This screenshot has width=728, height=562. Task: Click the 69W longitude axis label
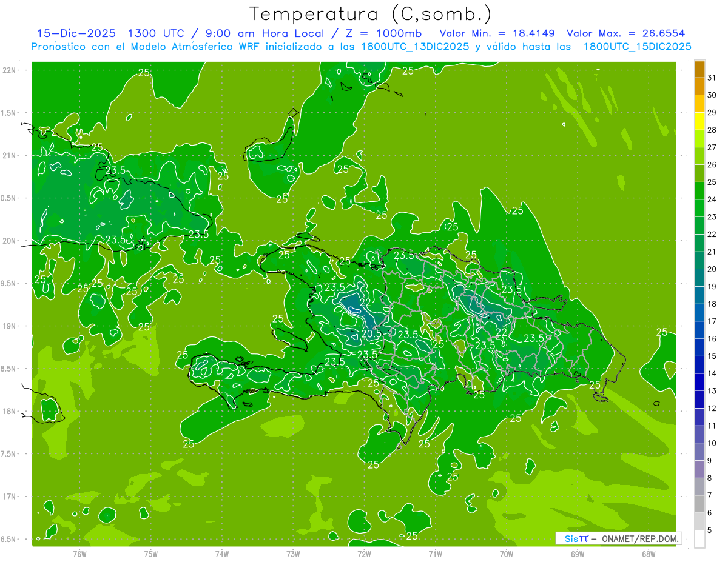click(x=577, y=554)
